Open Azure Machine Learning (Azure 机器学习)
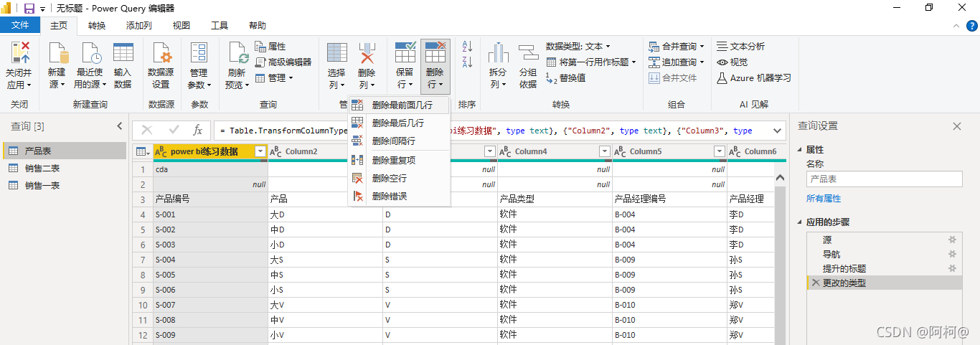 pyautogui.click(x=754, y=77)
